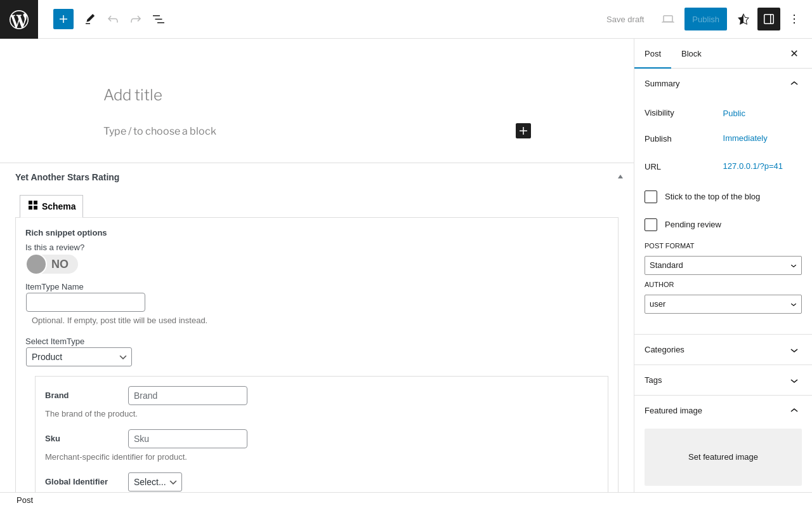
Task: Expand the Tags panel
Action: pyautogui.click(x=723, y=380)
